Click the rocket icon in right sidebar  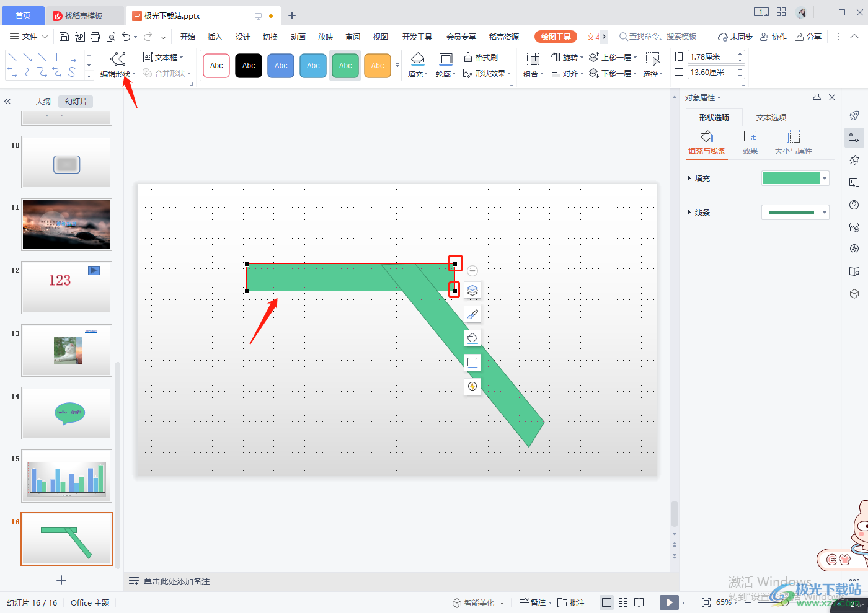click(x=854, y=115)
